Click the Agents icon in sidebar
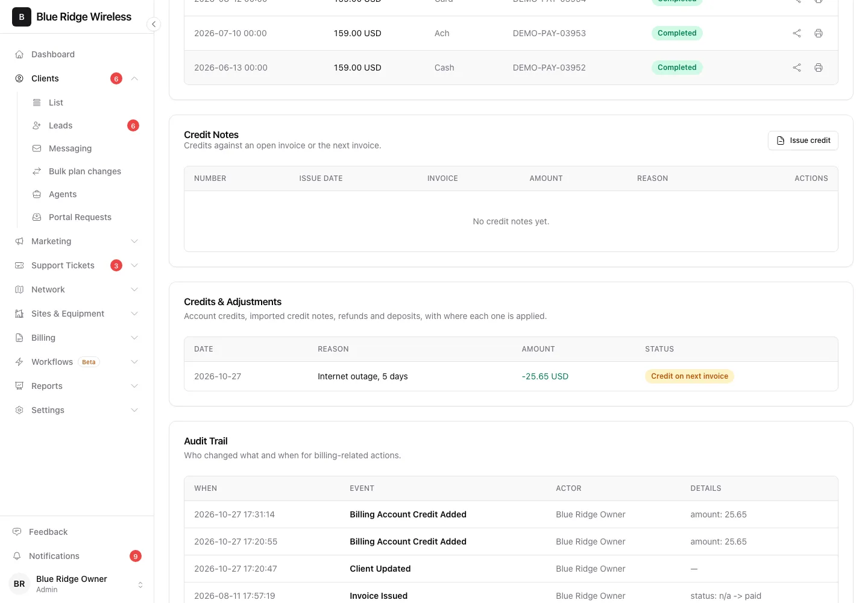868x603 pixels. click(37, 194)
